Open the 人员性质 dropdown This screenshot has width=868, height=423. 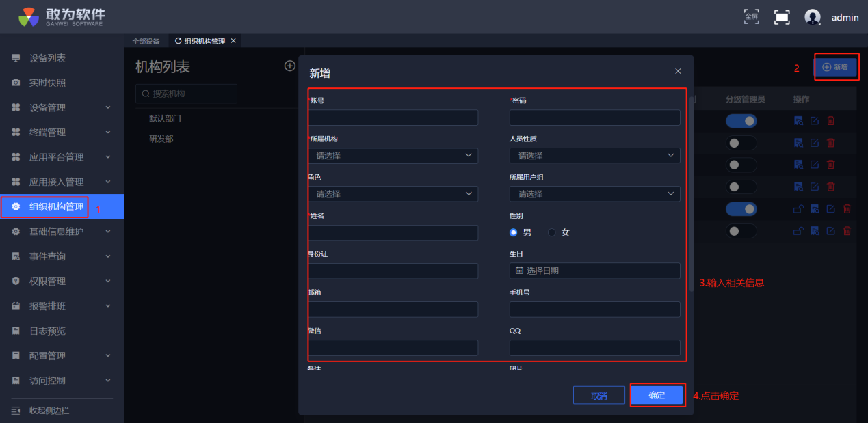(595, 156)
